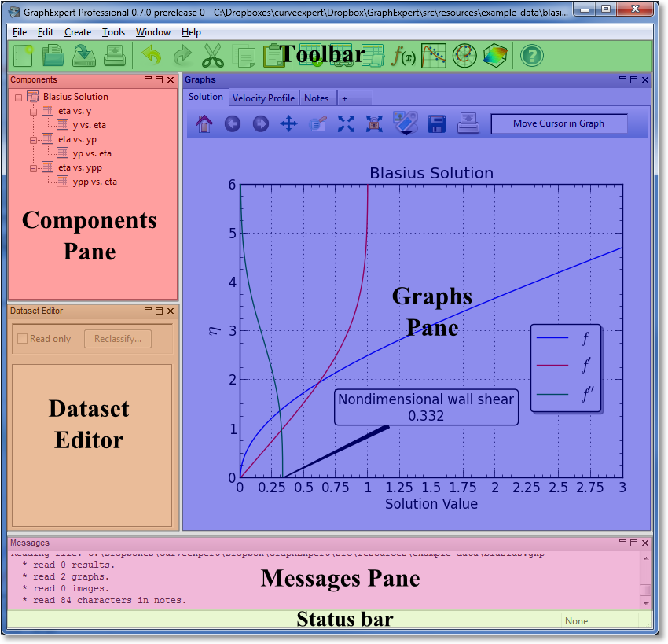Create a 3D surface graph icon
The height and width of the screenshot is (644, 668).
coord(494,56)
